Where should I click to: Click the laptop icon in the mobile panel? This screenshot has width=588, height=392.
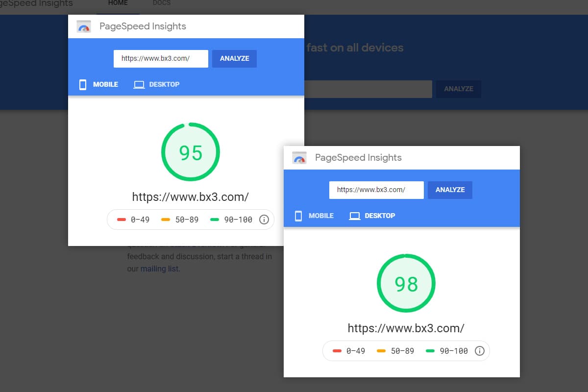pyautogui.click(x=139, y=85)
